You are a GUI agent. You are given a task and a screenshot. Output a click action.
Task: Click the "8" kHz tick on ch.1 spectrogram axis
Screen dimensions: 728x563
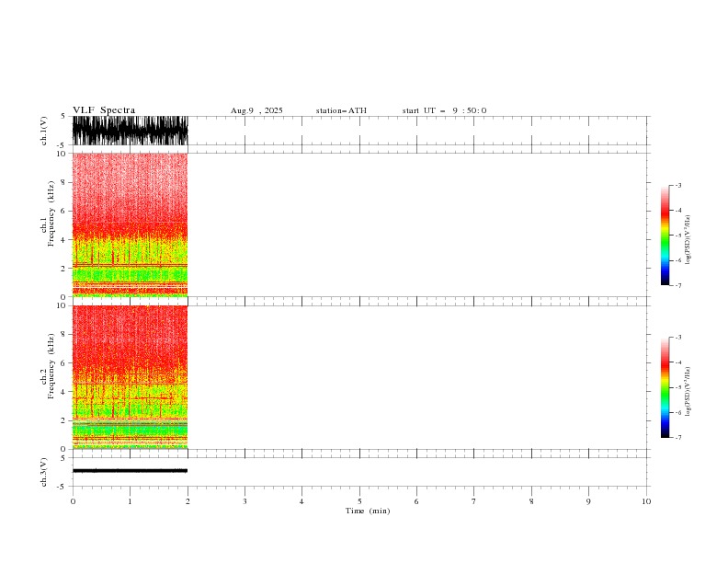tap(63, 182)
